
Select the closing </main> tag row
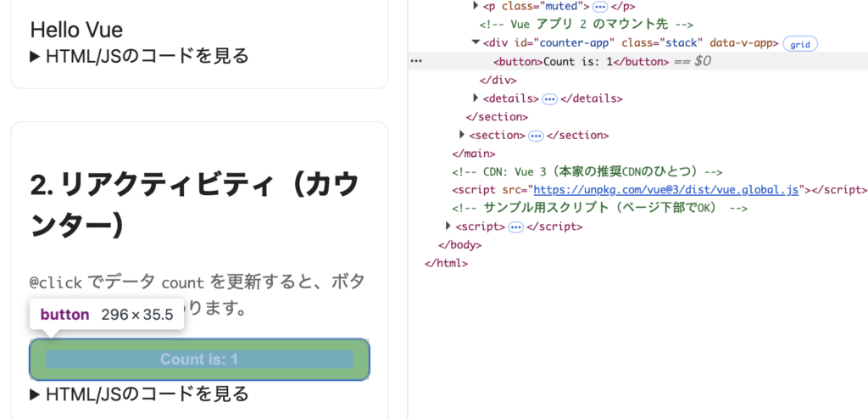pos(474,154)
